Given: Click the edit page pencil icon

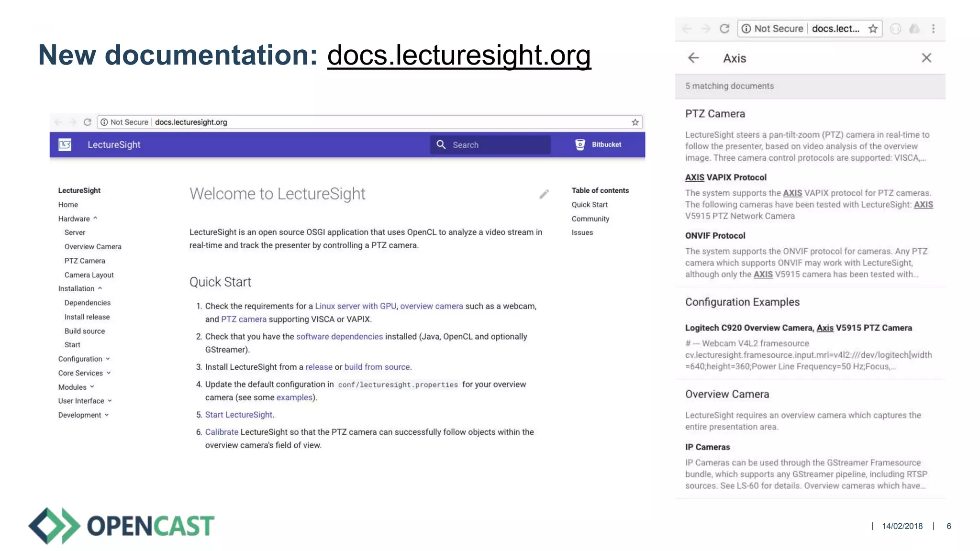Looking at the screenshot, I should [544, 194].
